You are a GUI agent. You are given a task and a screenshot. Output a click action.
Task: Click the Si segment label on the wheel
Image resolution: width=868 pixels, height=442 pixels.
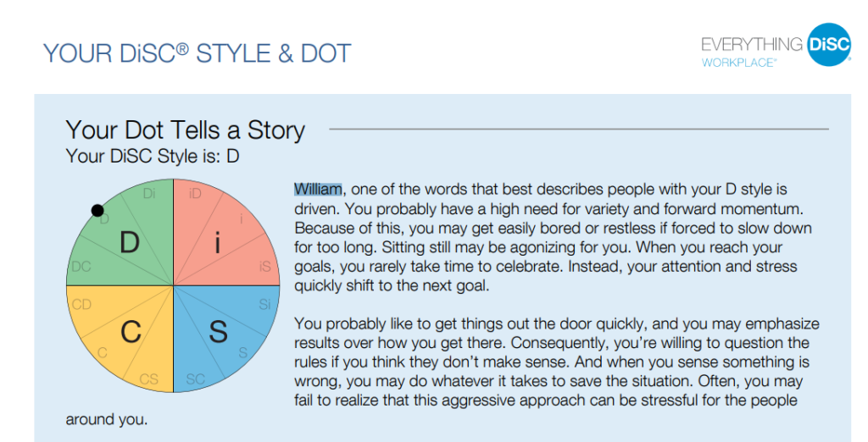point(265,305)
